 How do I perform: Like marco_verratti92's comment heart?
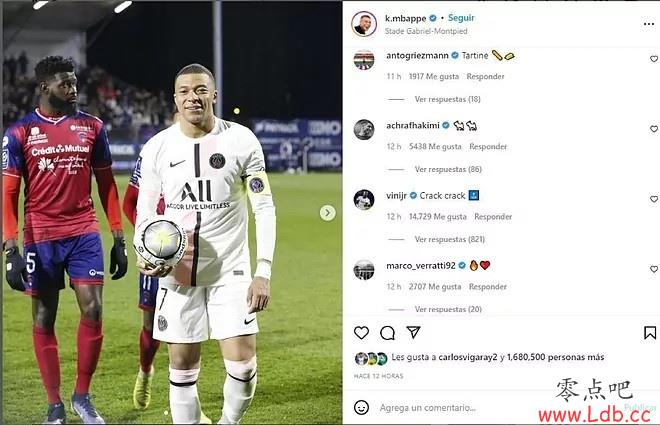click(x=654, y=269)
